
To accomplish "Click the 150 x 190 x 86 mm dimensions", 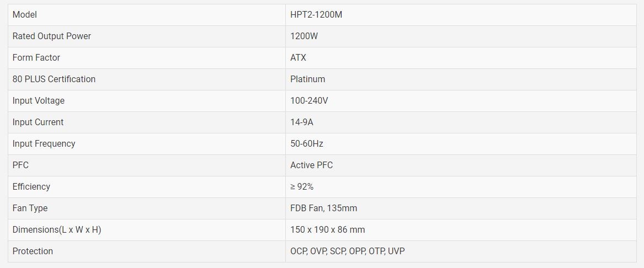I will (x=327, y=230).
